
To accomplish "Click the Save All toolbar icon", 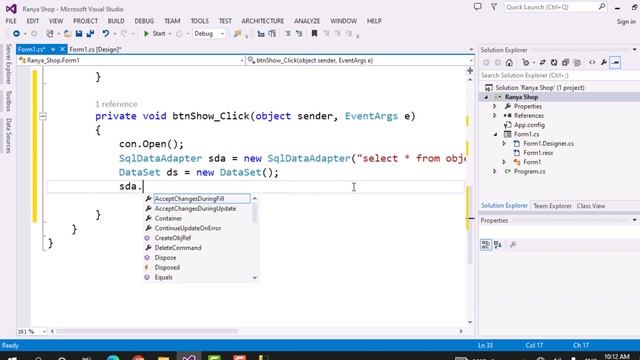I will coord(90,34).
